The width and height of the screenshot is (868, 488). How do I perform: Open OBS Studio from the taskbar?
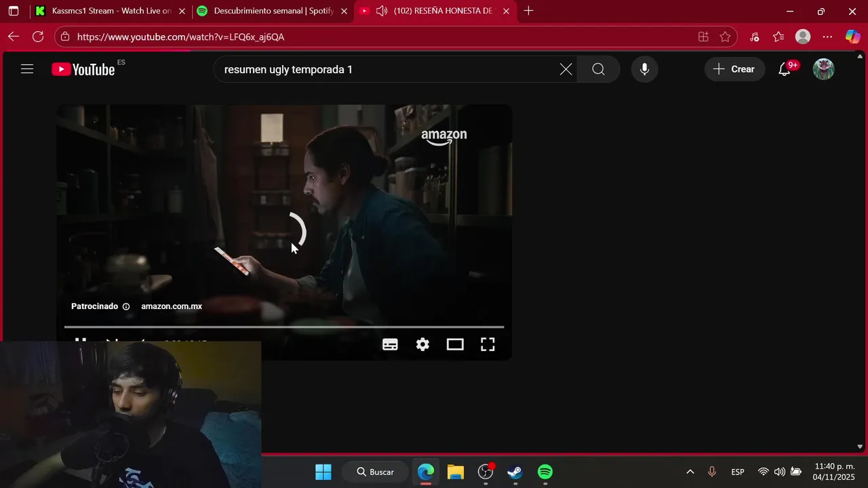[x=486, y=472]
